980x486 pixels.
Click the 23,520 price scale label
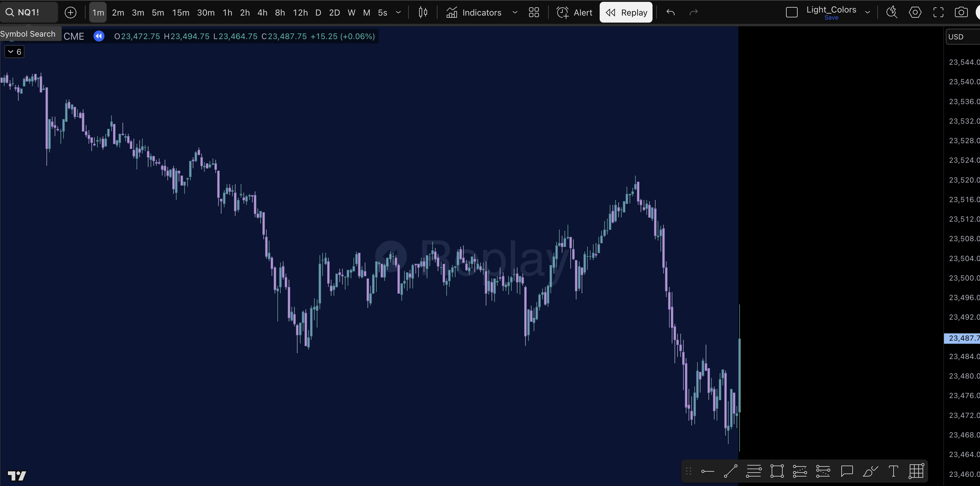tap(964, 180)
